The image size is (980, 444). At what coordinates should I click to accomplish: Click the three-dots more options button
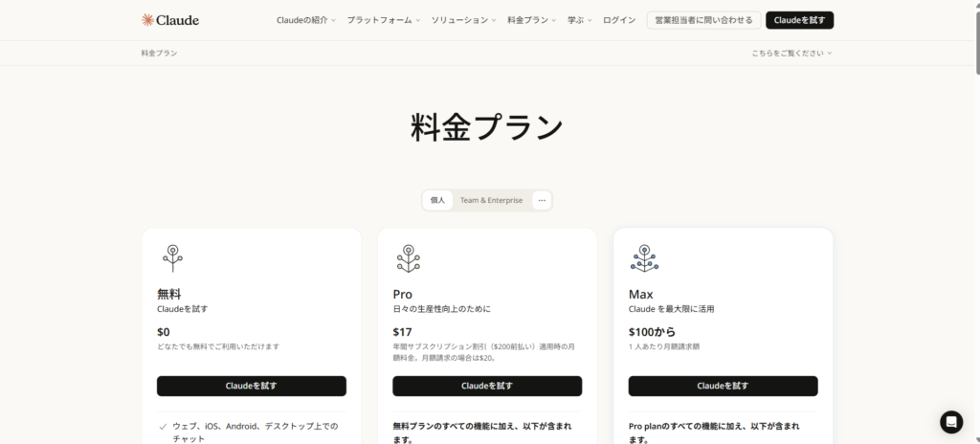click(x=542, y=200)
